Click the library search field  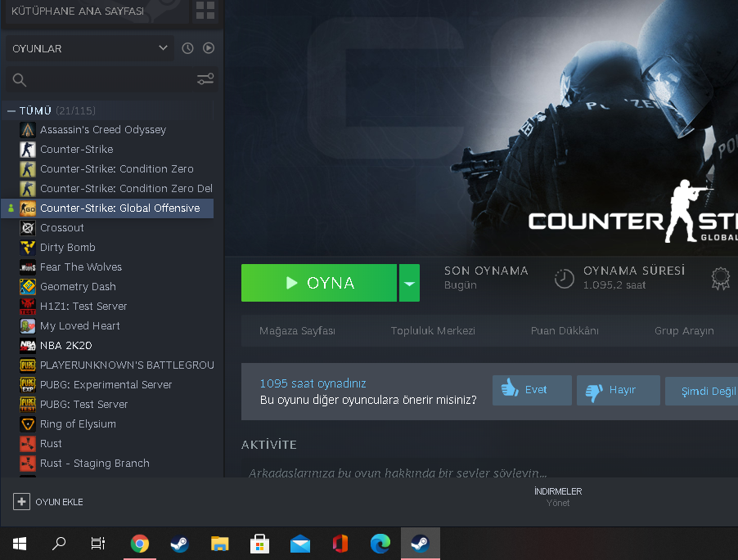coord(111,79)
